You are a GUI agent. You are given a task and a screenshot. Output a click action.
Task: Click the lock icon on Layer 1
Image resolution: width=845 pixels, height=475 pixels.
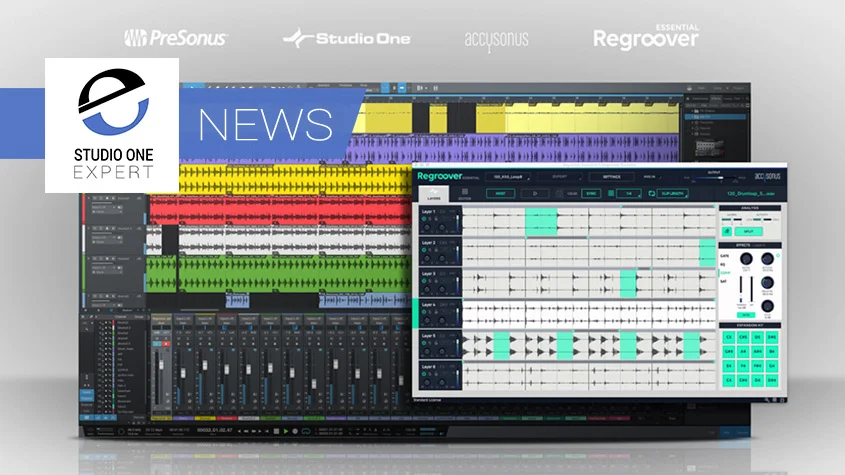(x=436, y=219)
